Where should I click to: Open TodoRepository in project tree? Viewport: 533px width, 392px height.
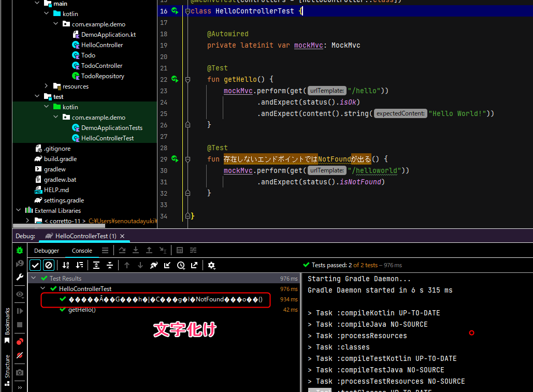coord(103,76)
